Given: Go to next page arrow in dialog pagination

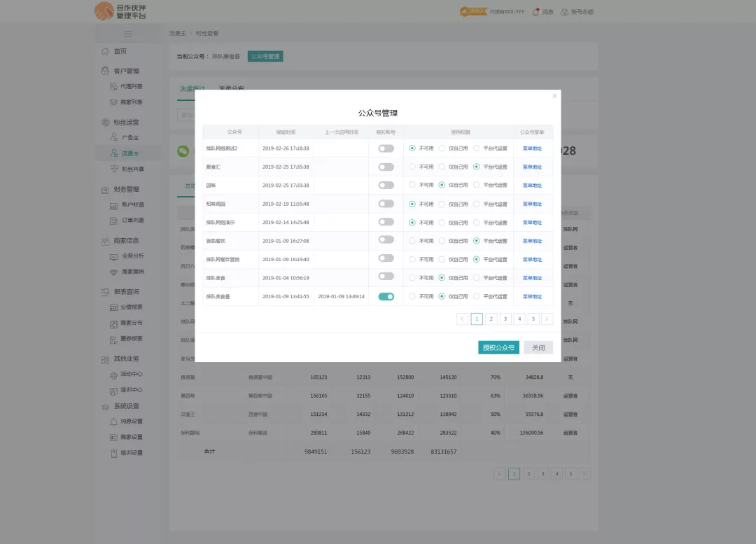Looking at the screenshot, I should pos(547,319).
